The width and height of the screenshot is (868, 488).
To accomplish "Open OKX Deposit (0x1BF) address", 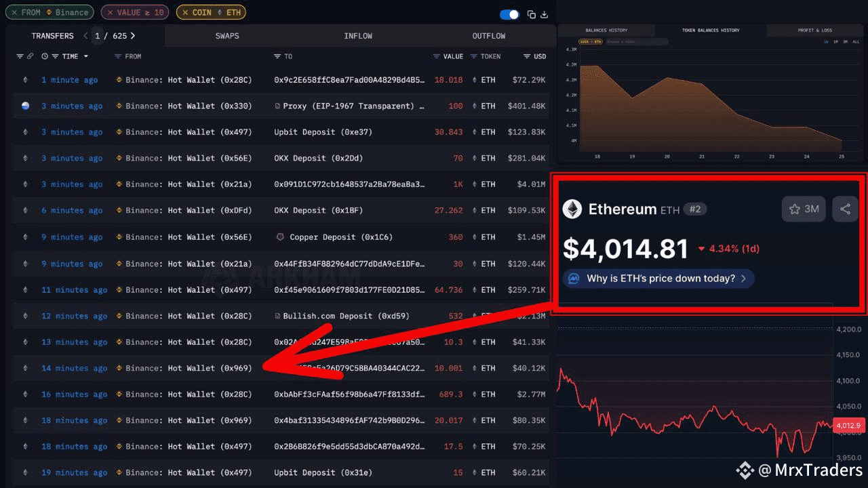I will tap(319, 210).
